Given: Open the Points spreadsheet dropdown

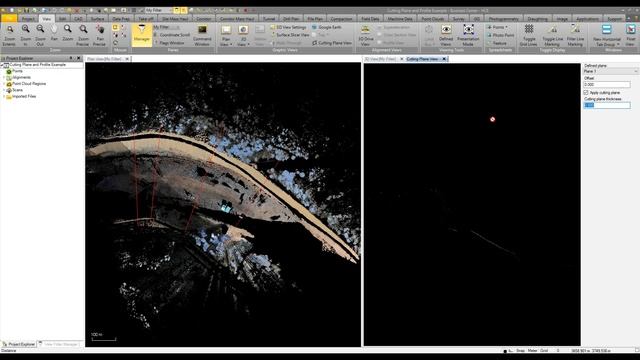Looking at the screenshot, I should pos(498,27).
